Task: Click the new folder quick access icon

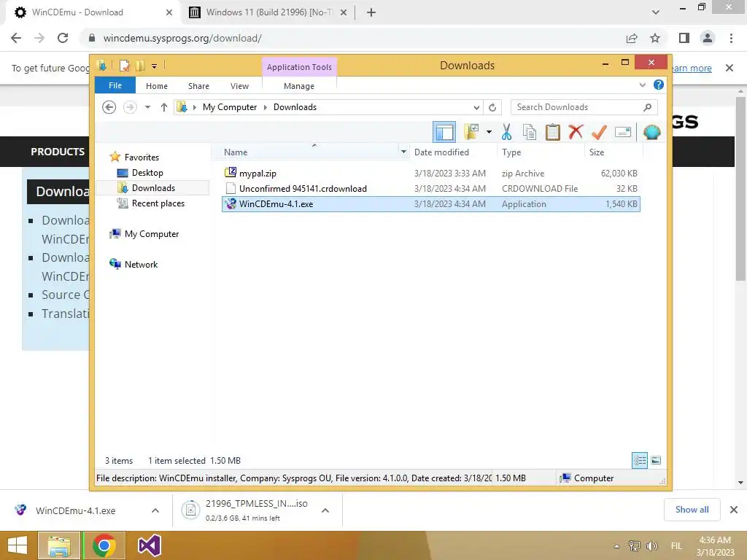Action: (x=140, y=66)
